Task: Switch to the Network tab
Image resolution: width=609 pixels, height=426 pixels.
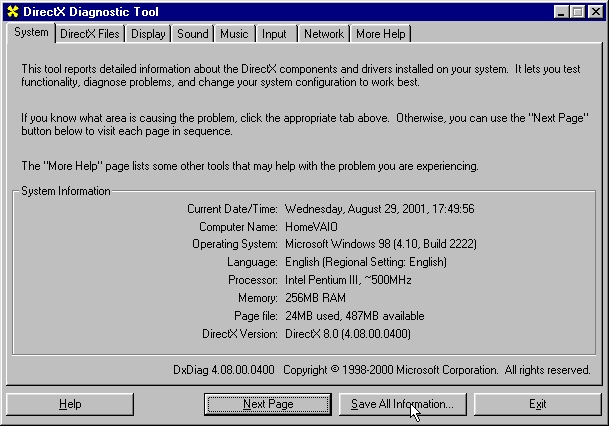Action: [x=324, y=34]
